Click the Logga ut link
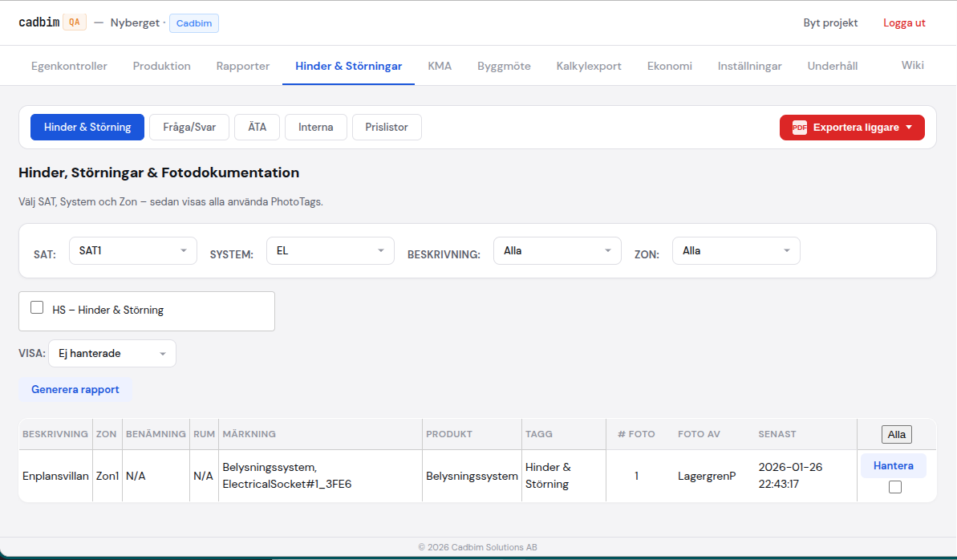This screenshot has width=957, height=560. 904,22
